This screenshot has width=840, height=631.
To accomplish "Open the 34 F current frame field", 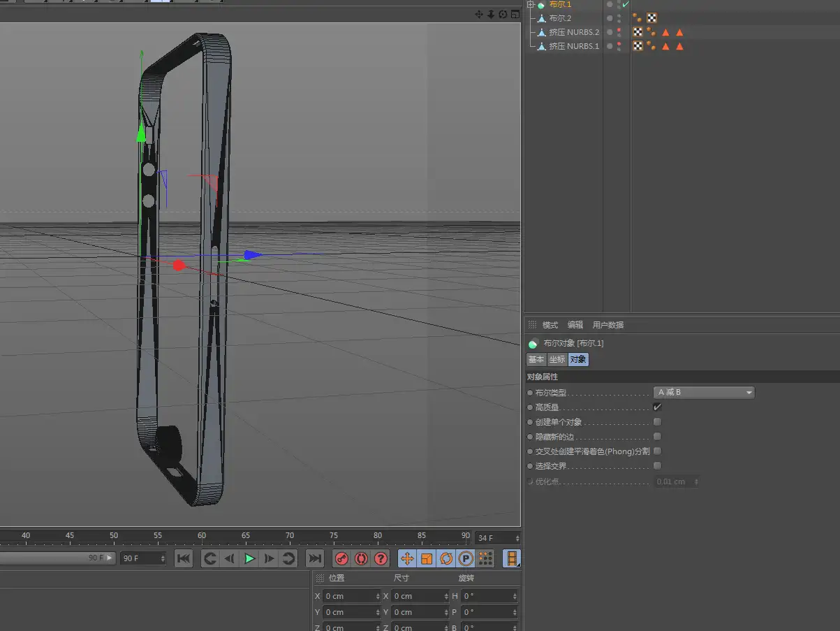I will [x=498, y=538].
